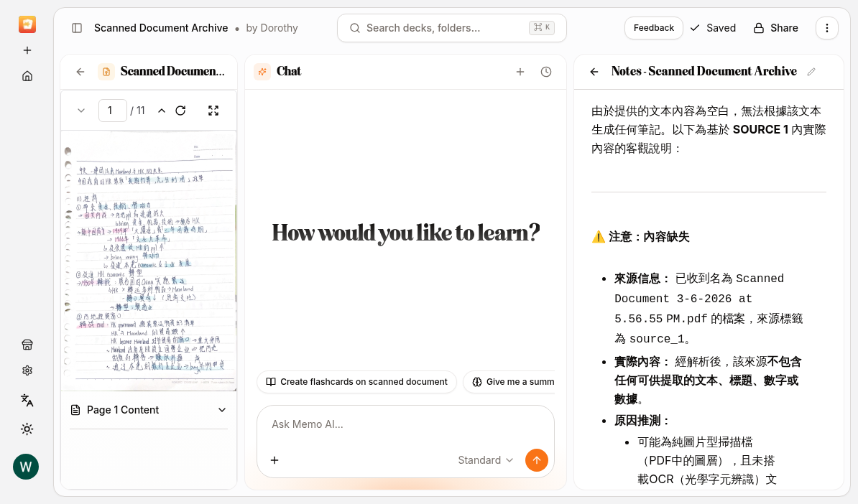Toggle light/dark theme sun icon

pos(27,429)
